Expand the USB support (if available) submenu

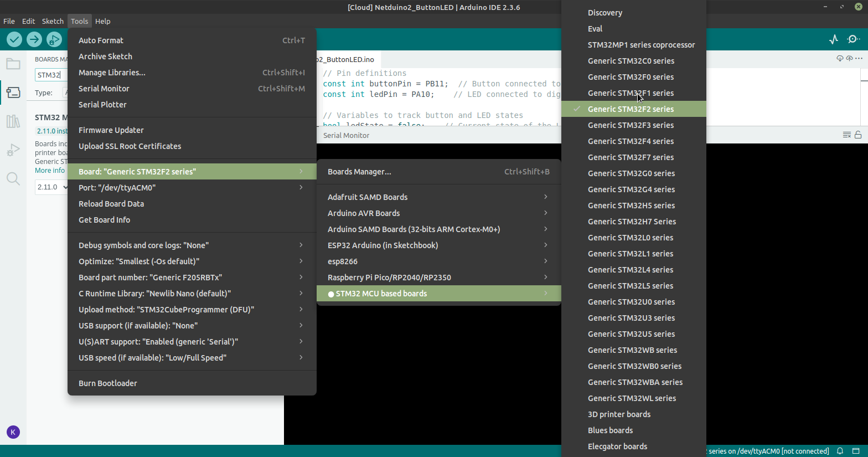tap(192, 326)
